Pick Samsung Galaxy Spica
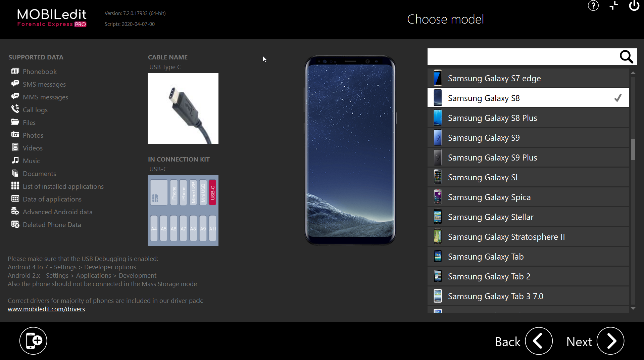 [x=528, y=197]
